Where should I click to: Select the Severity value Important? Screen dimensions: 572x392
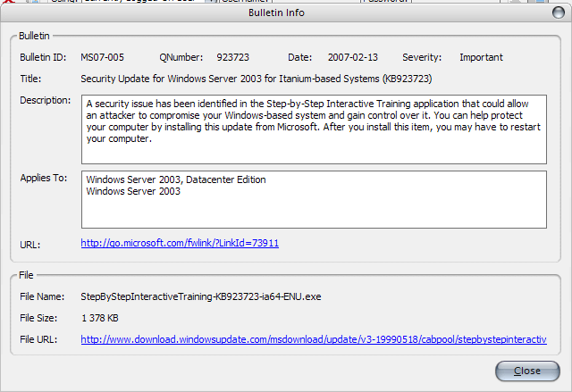[481, 57]
